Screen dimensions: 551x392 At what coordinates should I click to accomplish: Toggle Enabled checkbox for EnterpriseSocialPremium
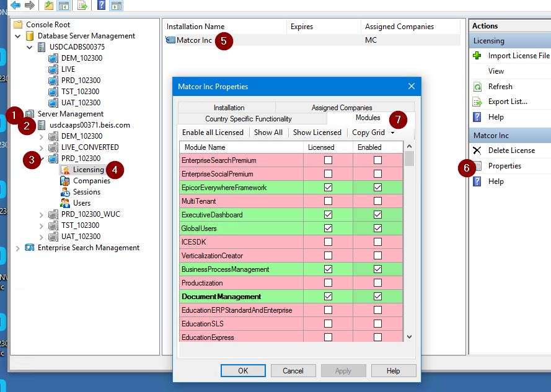click(x=377, y=174)
